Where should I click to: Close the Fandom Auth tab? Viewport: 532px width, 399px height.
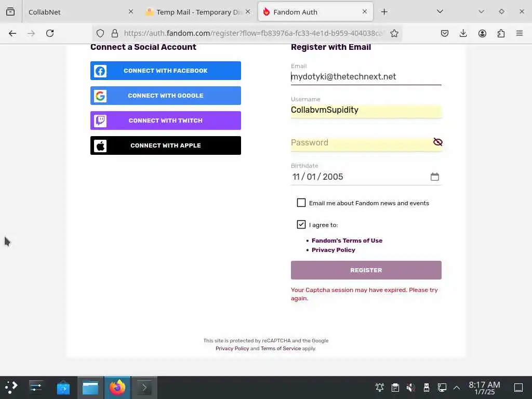tap(365, 12)
